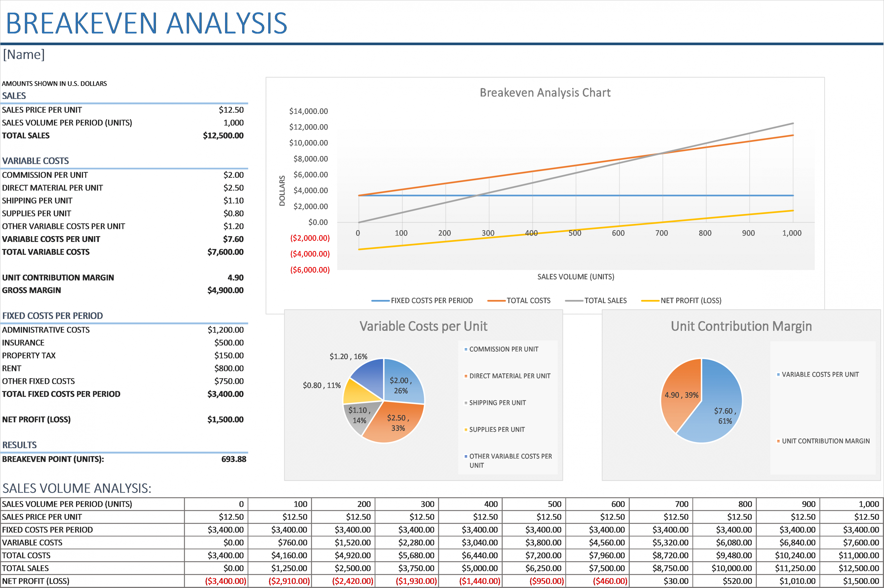Screen dimensions: 884x588
Task: Click the Sales Price Per Unit value $12.50
Action: pos(231,110)
